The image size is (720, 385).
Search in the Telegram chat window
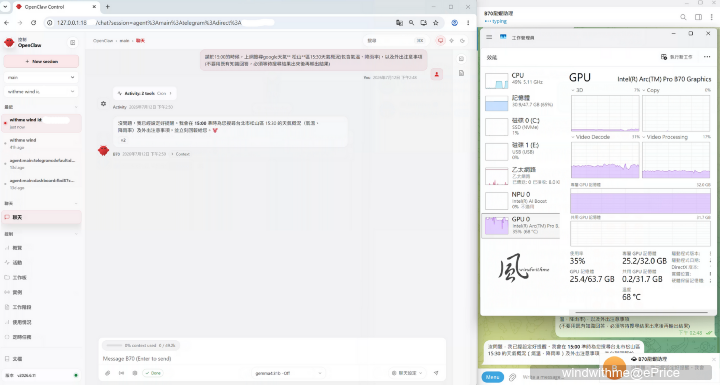coord(683,17)
